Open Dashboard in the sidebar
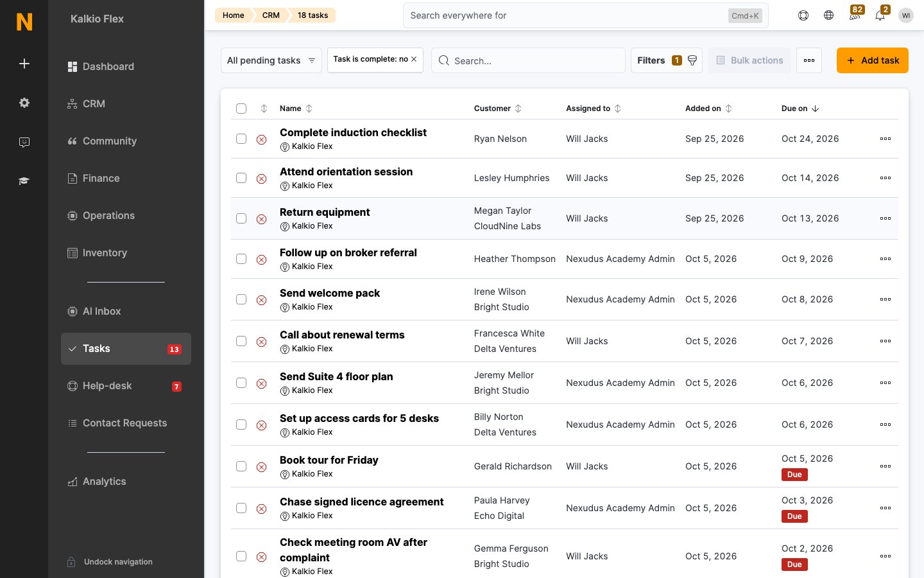The image size is (924, 578). [126, 67]
